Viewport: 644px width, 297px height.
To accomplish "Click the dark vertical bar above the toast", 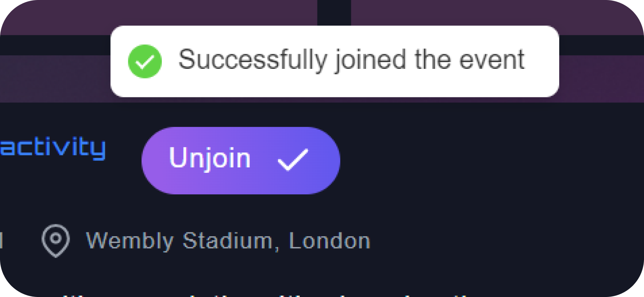I will [x=334, y=12].
